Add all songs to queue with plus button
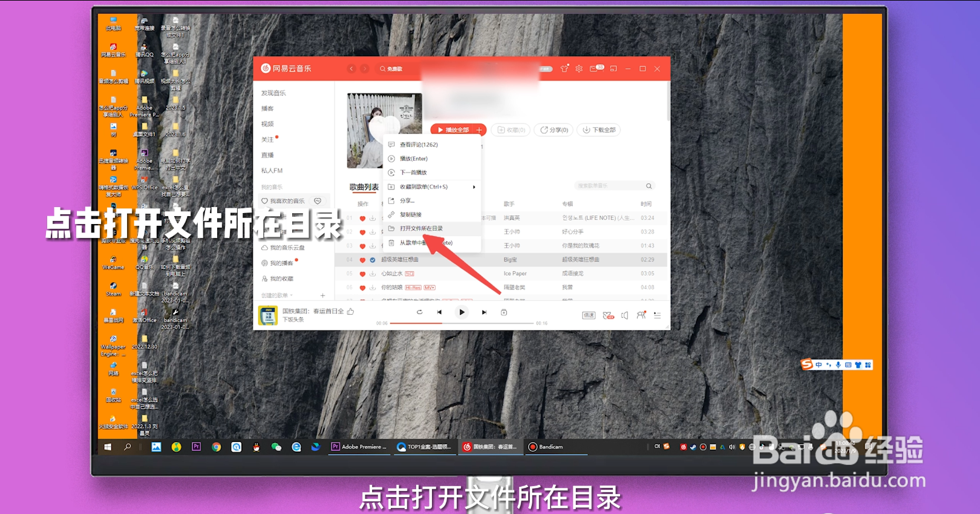 479,130
